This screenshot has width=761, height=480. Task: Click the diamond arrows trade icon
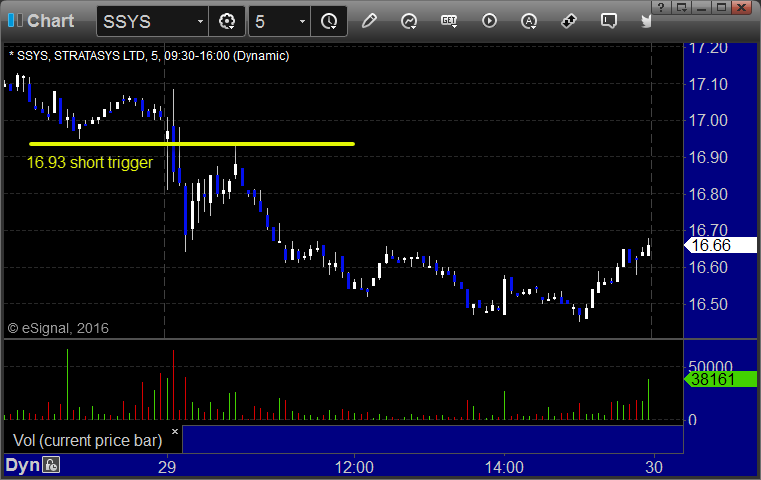pos(568,21)
